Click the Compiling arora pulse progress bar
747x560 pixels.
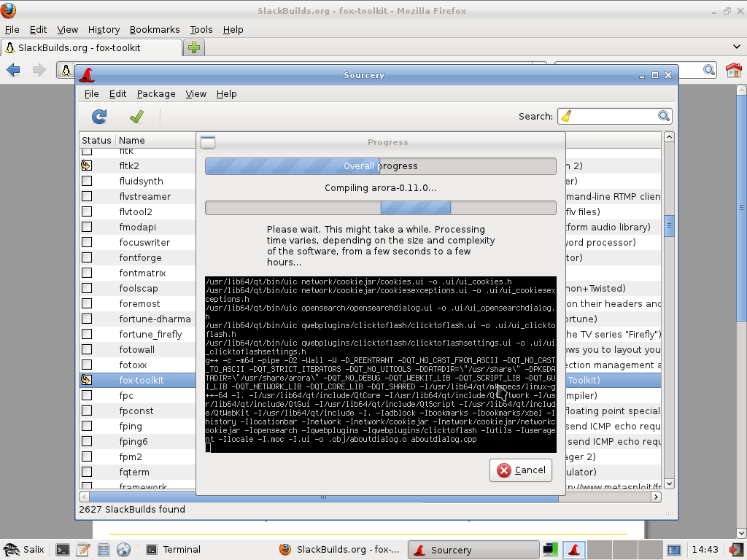coord(381,208)
